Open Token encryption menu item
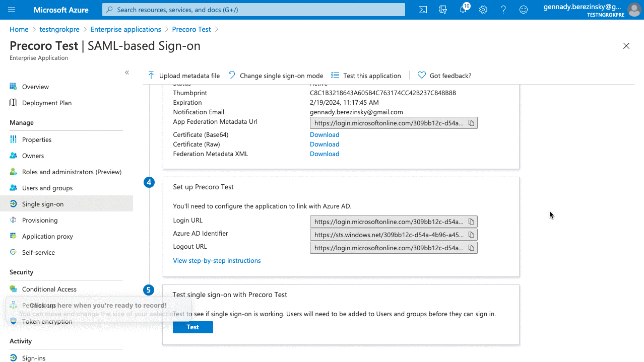The image size is (644, 362). 47,321
